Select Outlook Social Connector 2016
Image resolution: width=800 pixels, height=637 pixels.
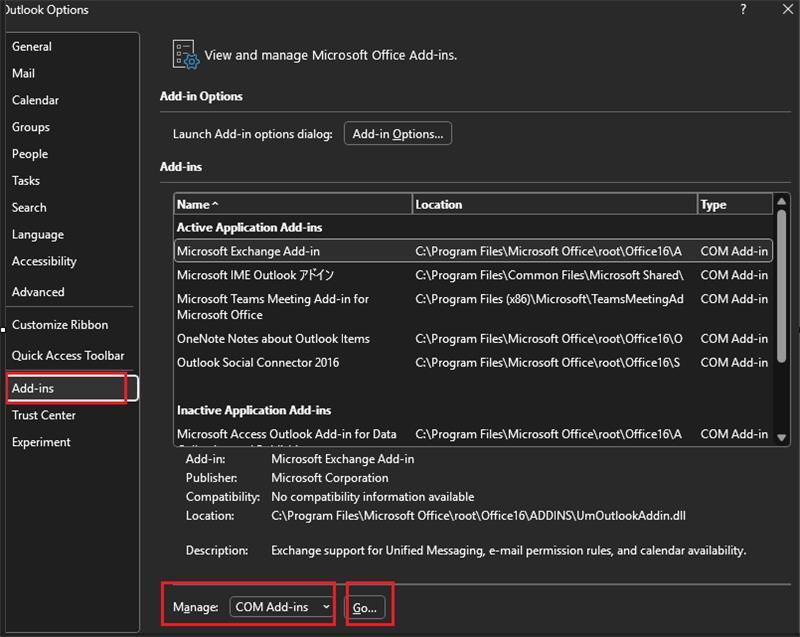(x=300, y=362)
